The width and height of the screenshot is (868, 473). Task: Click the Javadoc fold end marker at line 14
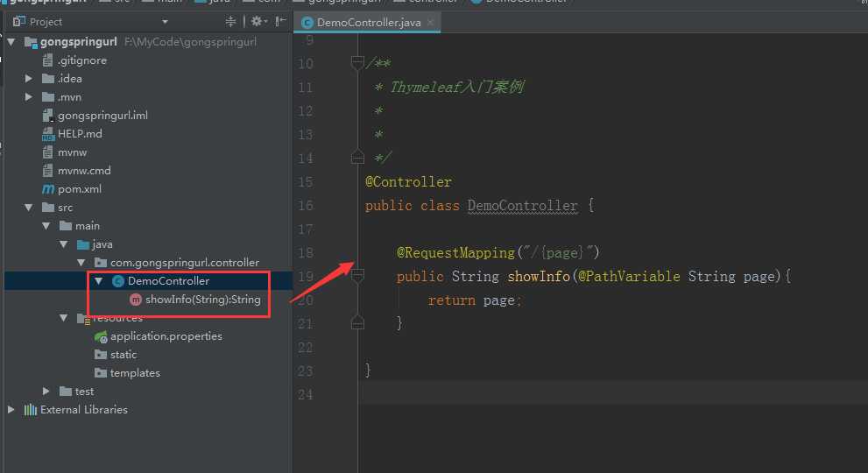(x=357, y=158)
